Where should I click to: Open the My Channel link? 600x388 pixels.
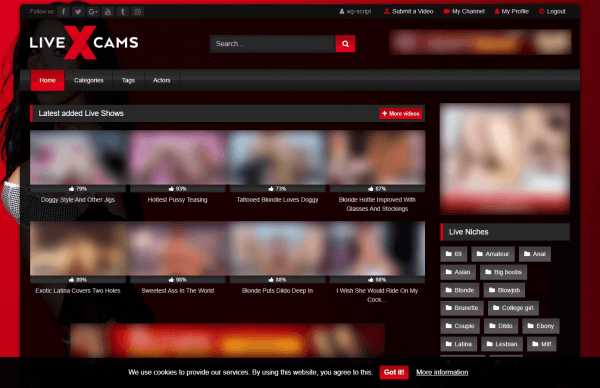click(x=464, y=11)
